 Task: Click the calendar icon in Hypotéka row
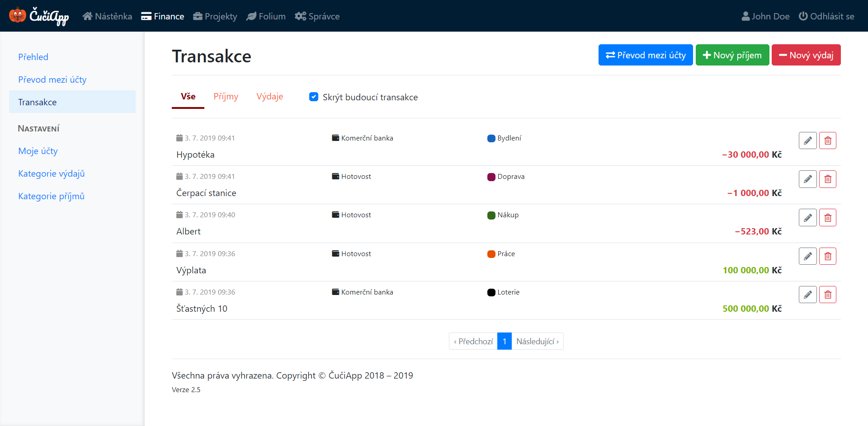(179, 138)
